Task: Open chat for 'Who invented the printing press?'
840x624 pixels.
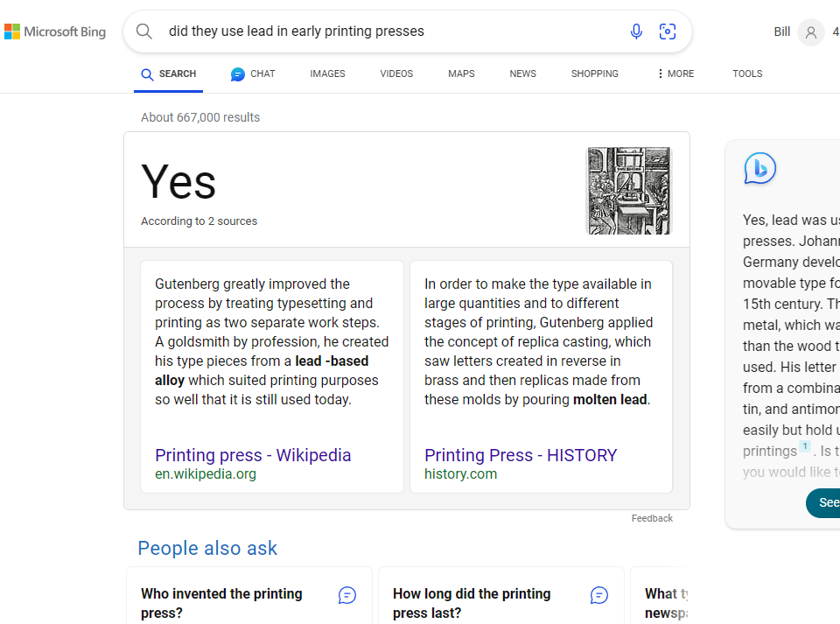Action: [x=347, y=596]
